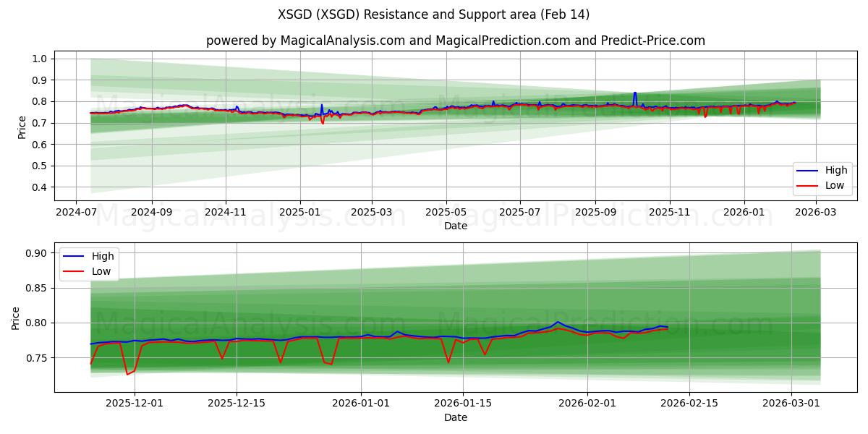The image size is (868, 434).
Task: Click the top chart y-axis value '0.4'
Action: 40,187
